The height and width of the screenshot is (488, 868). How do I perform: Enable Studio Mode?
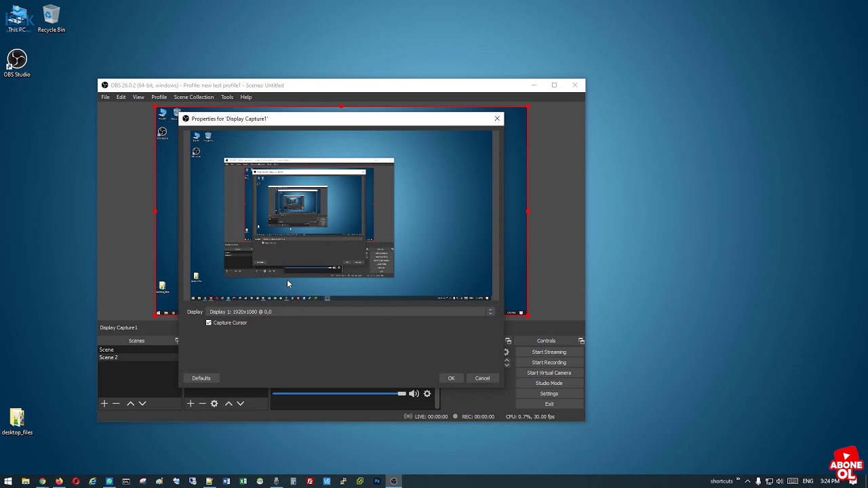tap(549, 383)
